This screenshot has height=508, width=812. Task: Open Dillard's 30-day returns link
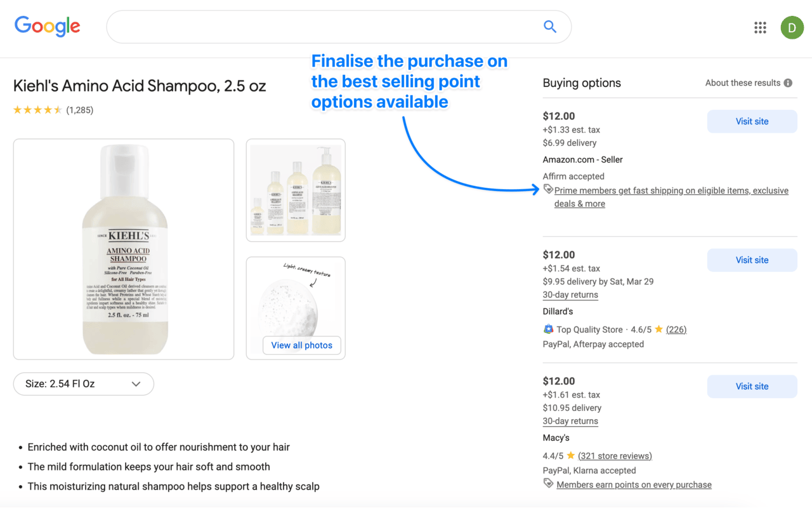[570, 295]
